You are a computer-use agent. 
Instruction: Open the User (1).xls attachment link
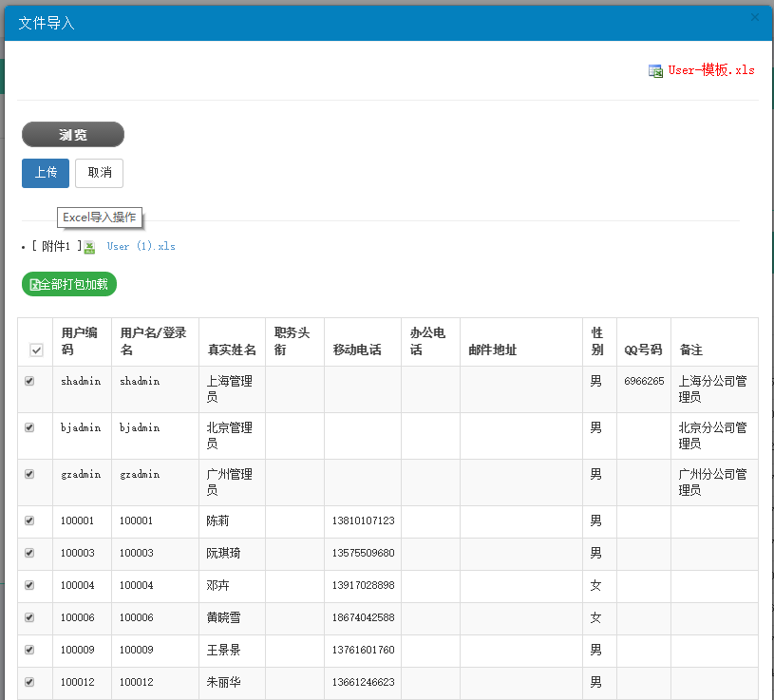coord(142,246)
